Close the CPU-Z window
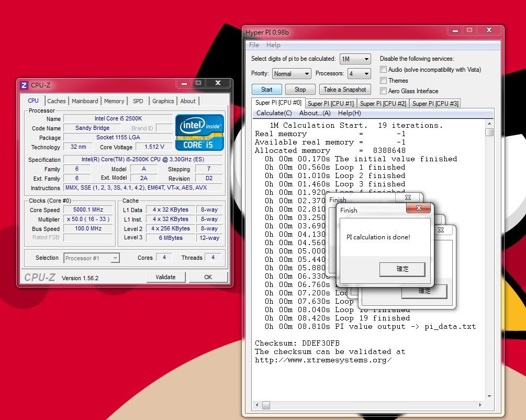Image resolution: width=526 pixels, height=420 pixels. coord(218,83)
